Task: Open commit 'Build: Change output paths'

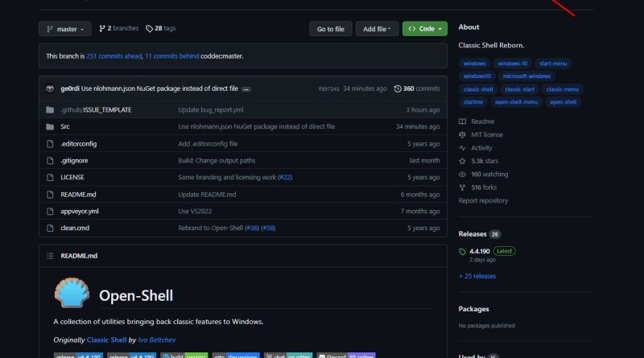Action: tap(217, 161)
